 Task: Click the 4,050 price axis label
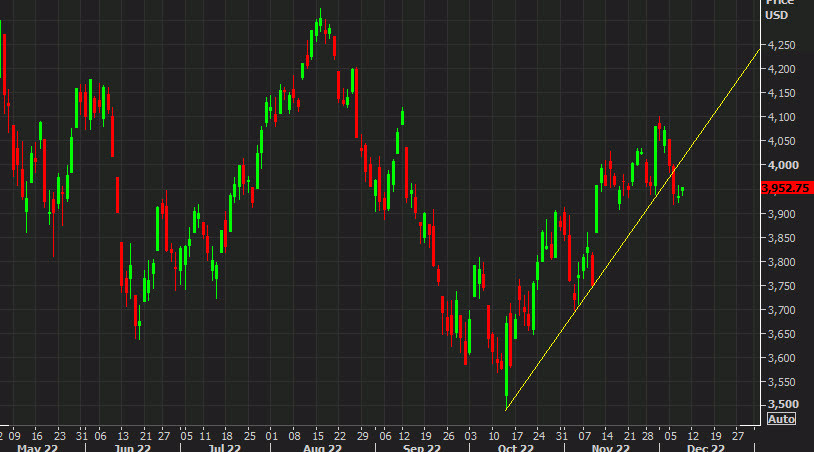click(x=781, y=141)
